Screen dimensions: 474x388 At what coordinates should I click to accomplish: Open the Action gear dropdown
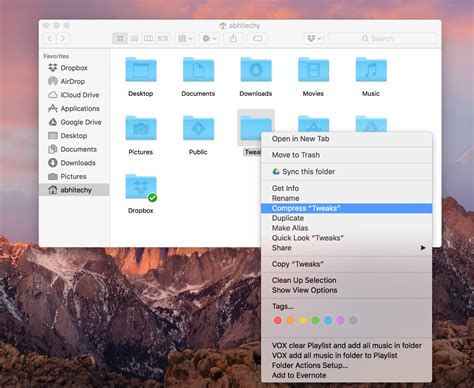pyautogui.click(x=209, y=39)
